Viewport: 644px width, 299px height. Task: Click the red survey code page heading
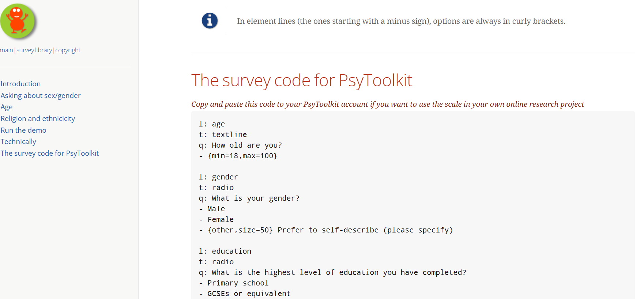coord(302,80)
